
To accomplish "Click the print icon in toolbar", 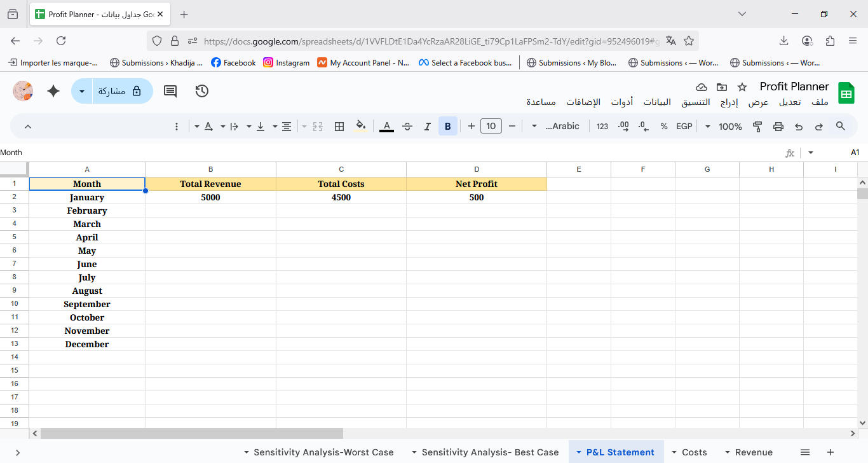I will 778,127.
